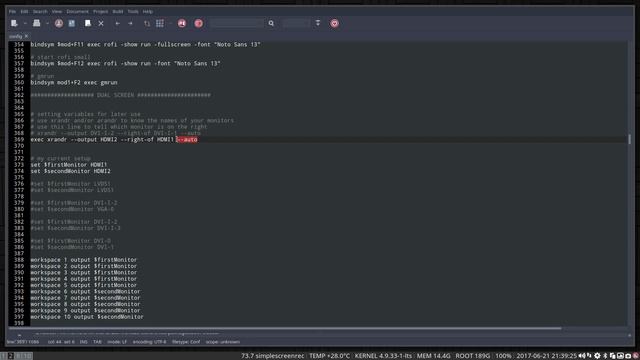Screen dimensions: 640x360
Task: Click the New file toolbar icon
Action: 14,23
